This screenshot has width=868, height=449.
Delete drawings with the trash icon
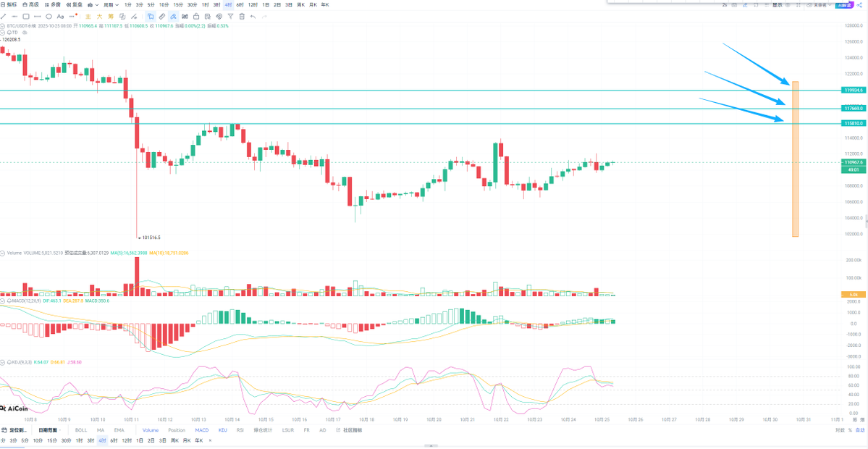pos(242,17)
